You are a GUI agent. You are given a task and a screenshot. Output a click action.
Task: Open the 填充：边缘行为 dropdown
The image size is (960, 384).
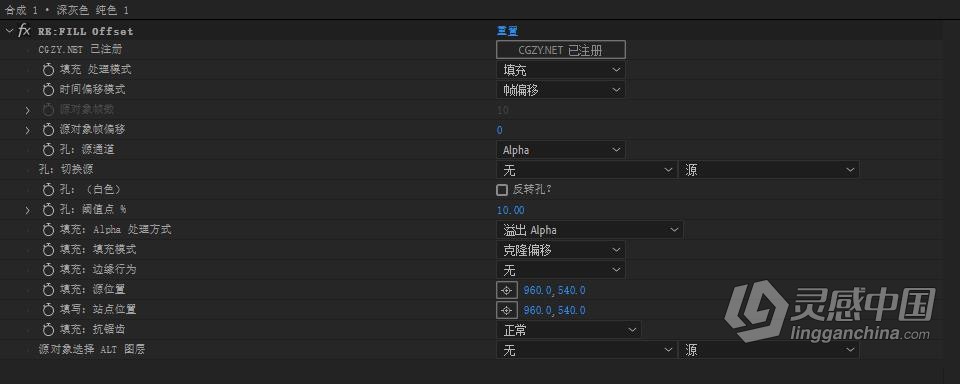(x=560, y=270)
